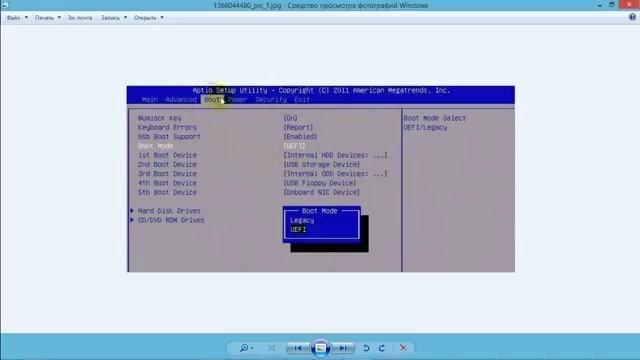Select UEFI in Boot Mode popup
The image size is (640, 360).
[298, 230]
